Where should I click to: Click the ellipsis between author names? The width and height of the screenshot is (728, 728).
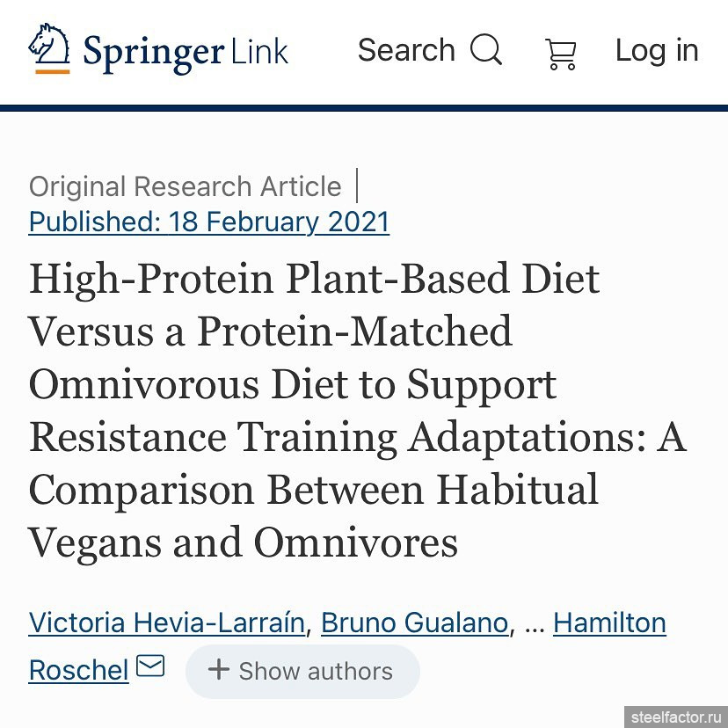click(535, 627)
